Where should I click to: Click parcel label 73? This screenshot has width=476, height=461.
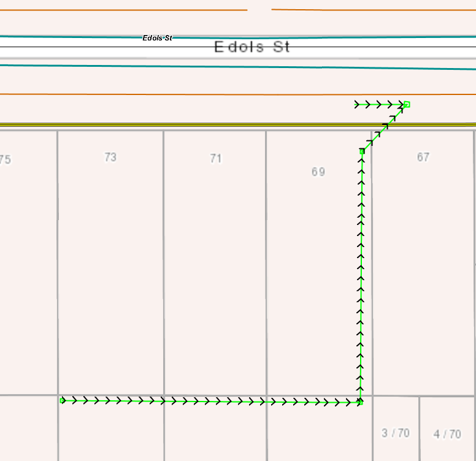(x=110, y=157)
